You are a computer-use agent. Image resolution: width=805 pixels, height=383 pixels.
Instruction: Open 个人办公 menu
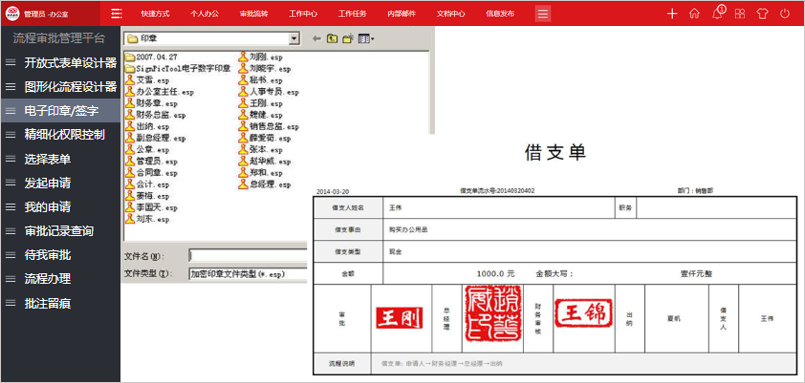coord(204,14)
